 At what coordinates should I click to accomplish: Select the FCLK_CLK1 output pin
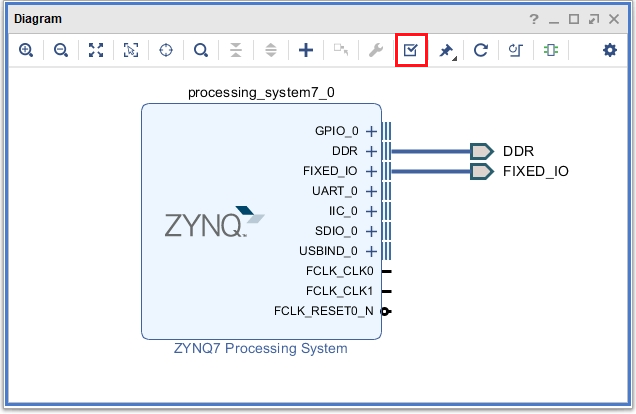click(x=387, y=291)
